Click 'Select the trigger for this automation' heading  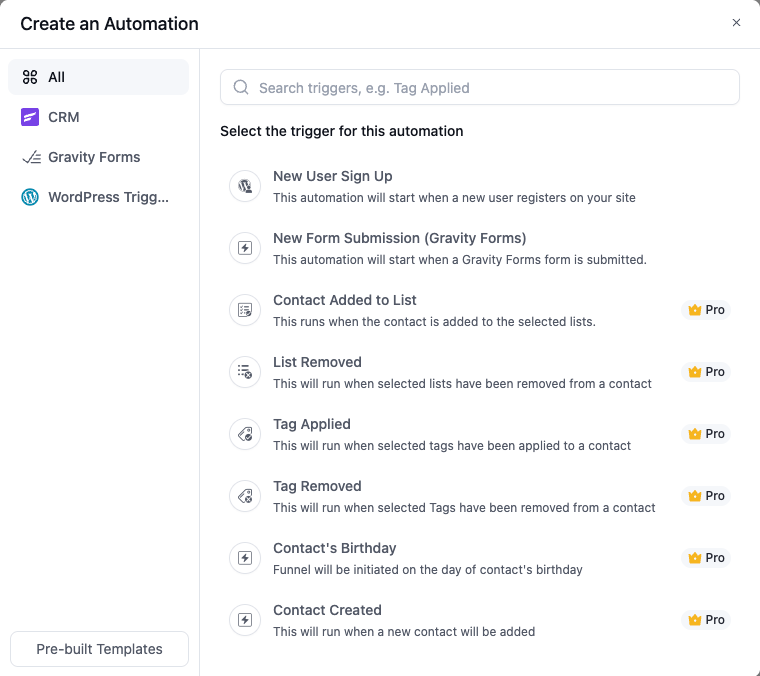pyautogui.click(x=342, y=131)
